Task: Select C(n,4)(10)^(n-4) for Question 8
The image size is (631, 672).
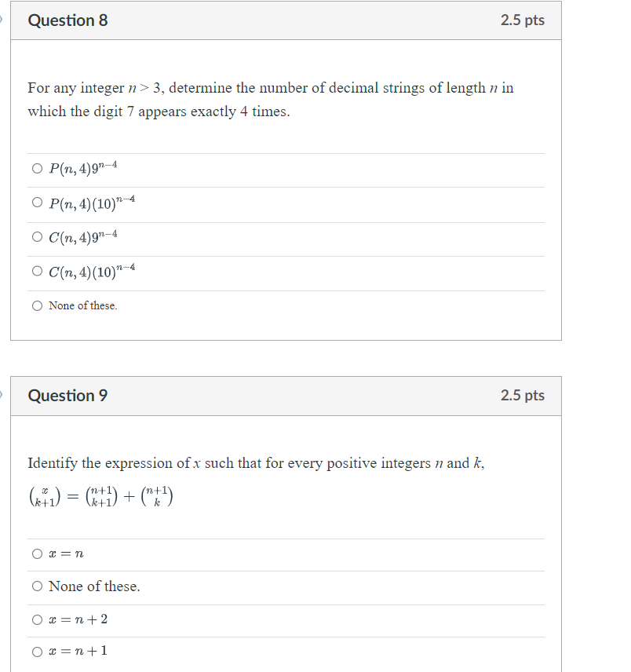Action: tap(37, 270)
